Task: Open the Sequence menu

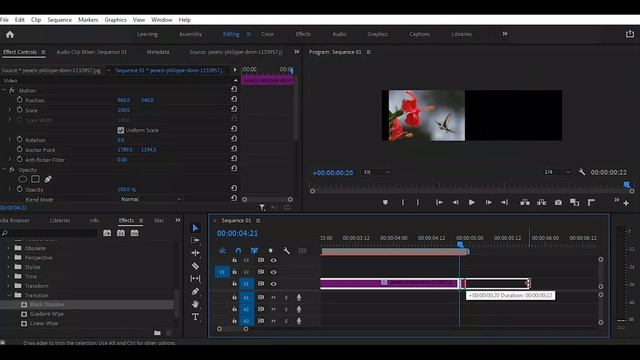Action: click(60, 20)
